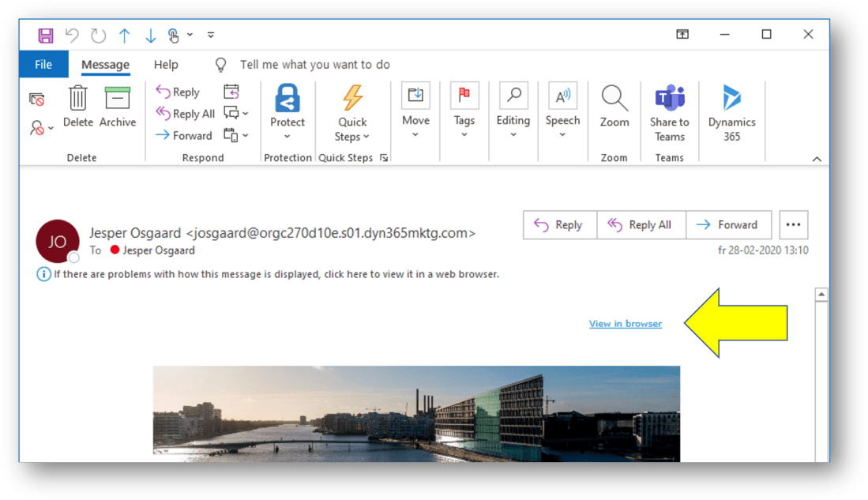Collapse the ribbon with the chevron
Image resolution: width=868 pixels, height=500 pixels.
click(817, 159)
